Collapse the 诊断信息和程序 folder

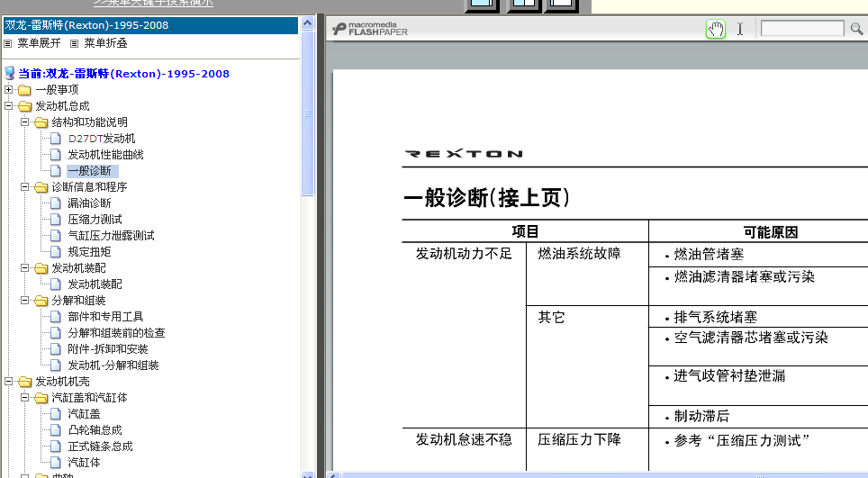pyautogui.click(x=24, y=187)
